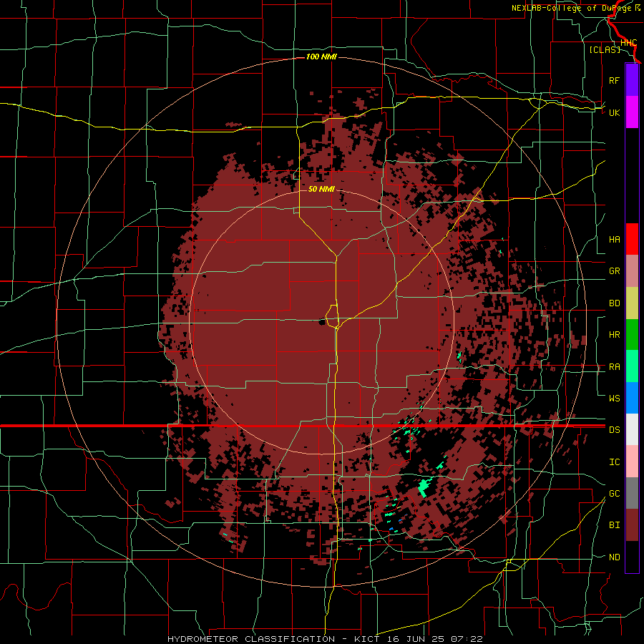Viewport: 644px width, 644px height.
Task: Click the HHC product label
Action: [x=628, y=43]
